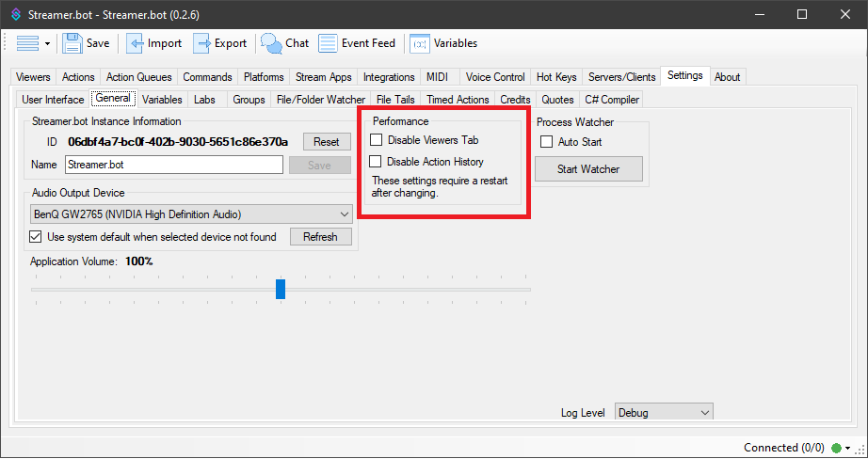Open the About tab
Image resolution: width=868 pixels, height=459 pixels.
point(727,77)
